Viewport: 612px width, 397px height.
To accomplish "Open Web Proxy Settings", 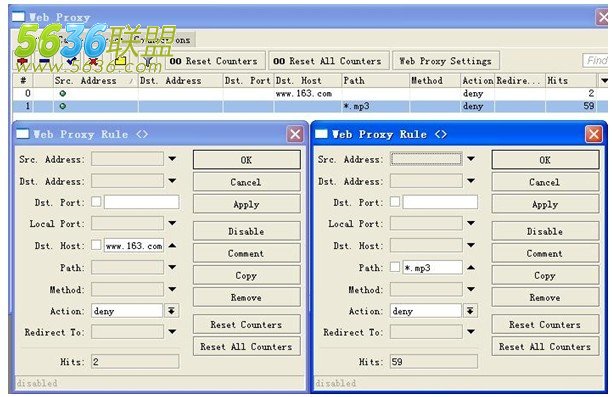I will click(446, 61).
